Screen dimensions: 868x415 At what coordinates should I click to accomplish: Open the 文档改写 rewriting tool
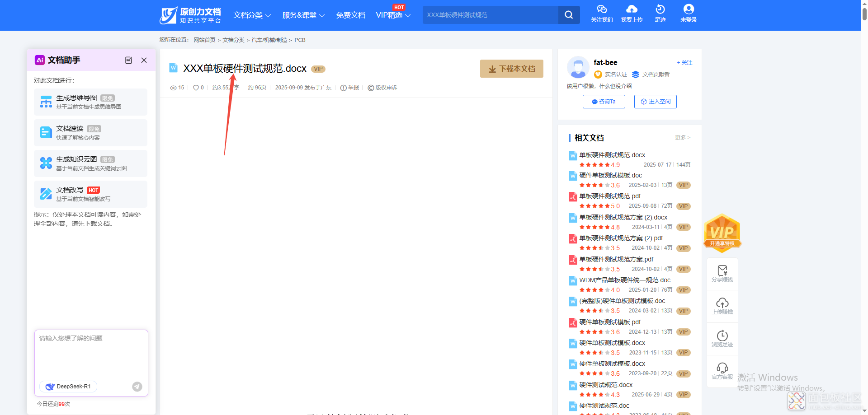[x=90, y=194]
